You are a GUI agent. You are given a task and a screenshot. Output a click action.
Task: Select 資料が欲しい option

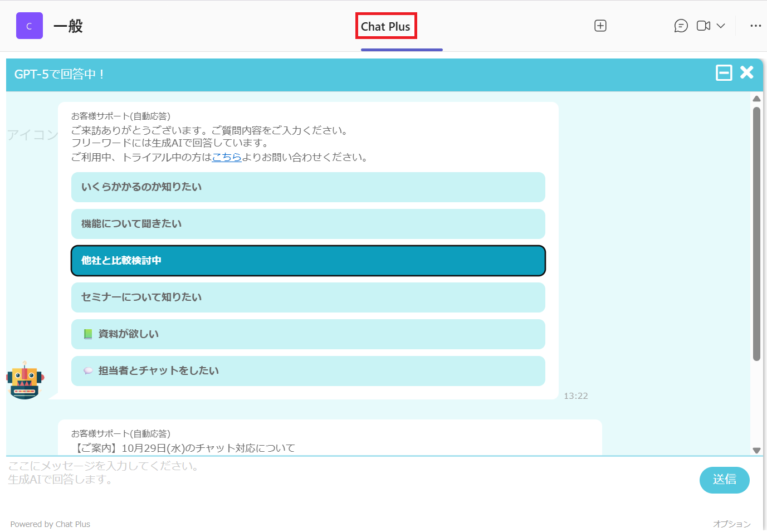pyautogui.click(x=308, y=334)
